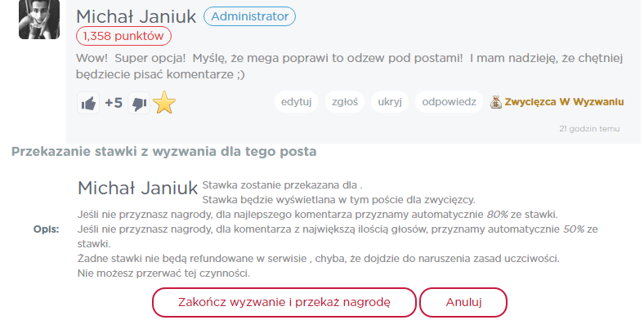Downvote the comment with thumbs-down icon
644x320 pixels.
pos(139,103)
